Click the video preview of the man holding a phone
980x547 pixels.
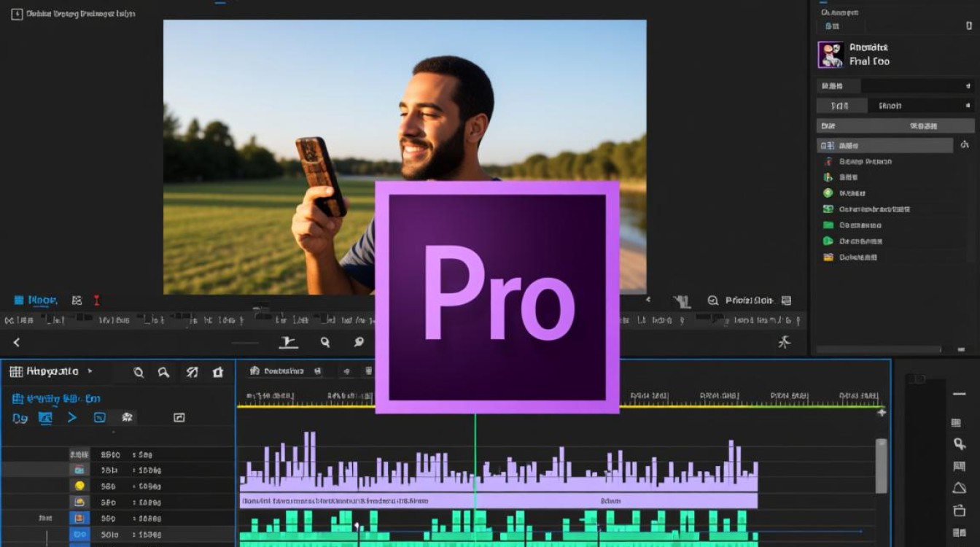coord(405,157)
